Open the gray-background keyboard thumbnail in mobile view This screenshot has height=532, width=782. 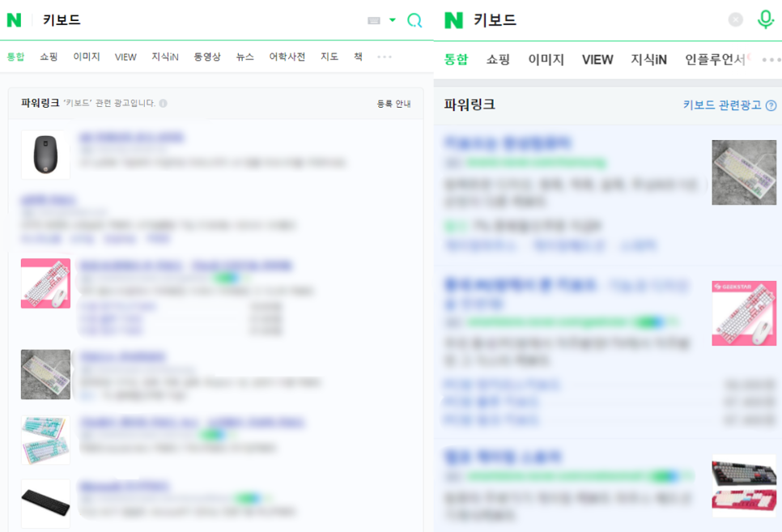[744, 172]
